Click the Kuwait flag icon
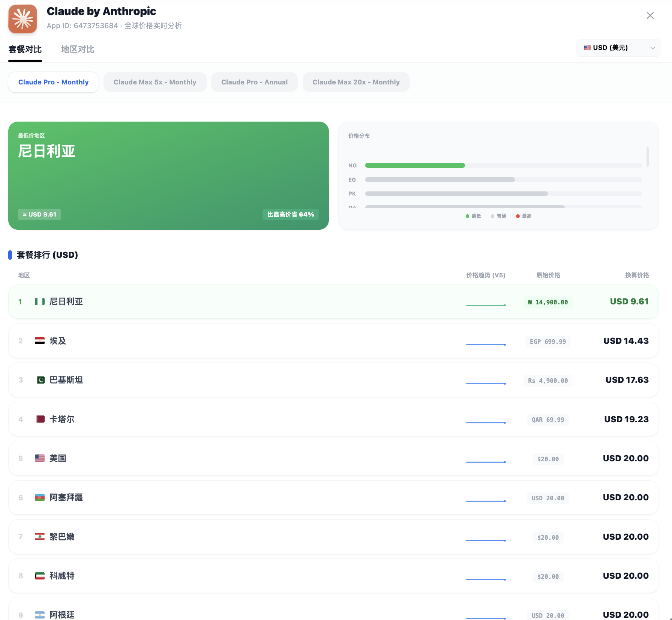672x620 pixels. pos(40,576)
